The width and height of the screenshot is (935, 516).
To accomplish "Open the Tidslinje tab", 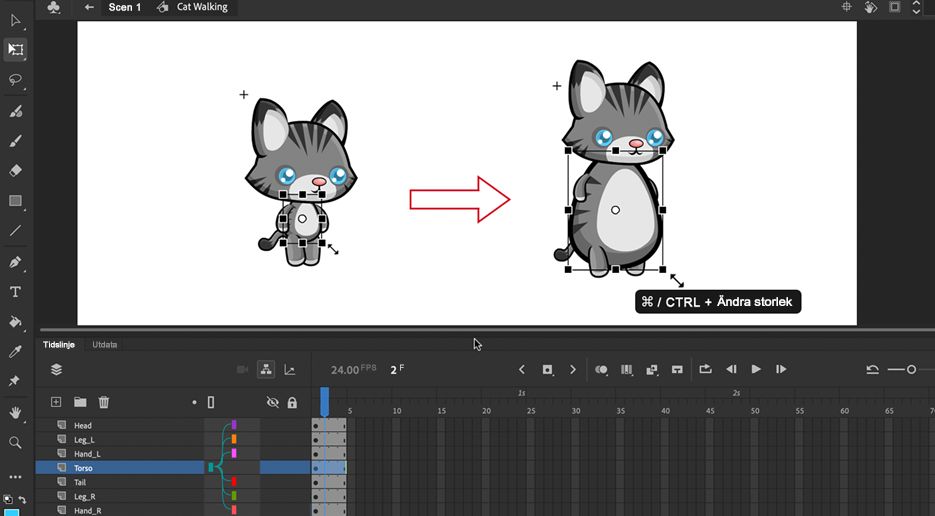I will pos(58,345).
